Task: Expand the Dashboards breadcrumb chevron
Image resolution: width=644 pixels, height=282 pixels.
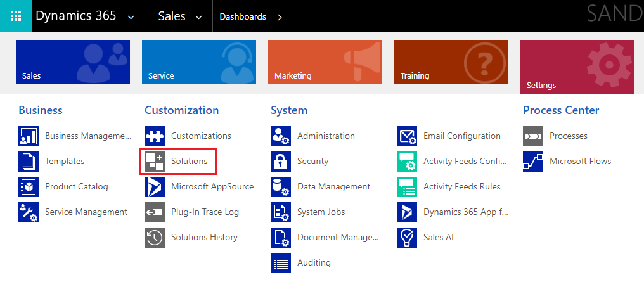Action: (280, 17)
